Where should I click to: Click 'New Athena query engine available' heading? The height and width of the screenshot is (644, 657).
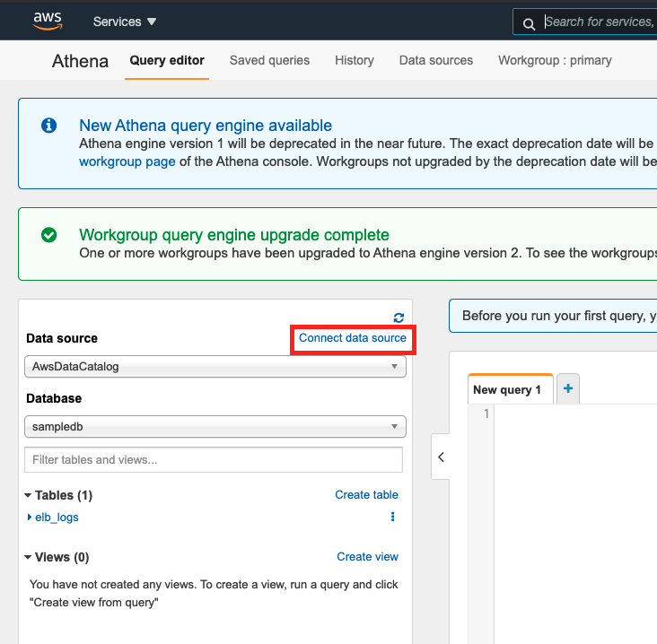pos(206,126)
